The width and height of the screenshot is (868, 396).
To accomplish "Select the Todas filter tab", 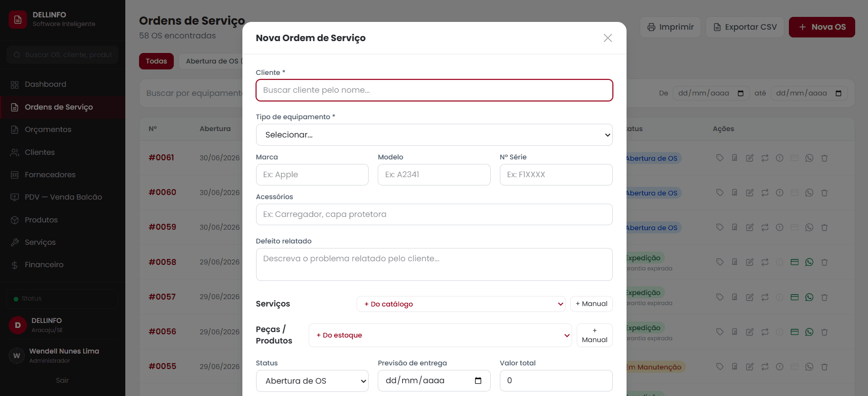I will pyautogui.click(x=156, y=61).
